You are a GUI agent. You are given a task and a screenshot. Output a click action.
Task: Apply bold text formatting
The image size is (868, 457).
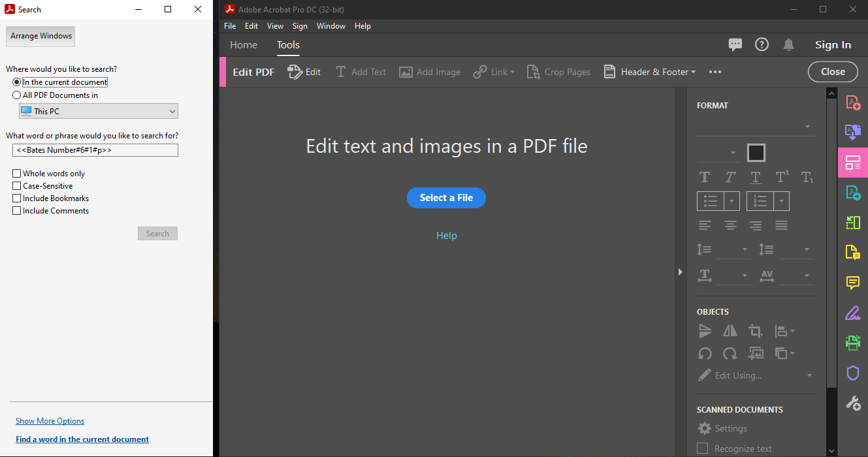705,177
